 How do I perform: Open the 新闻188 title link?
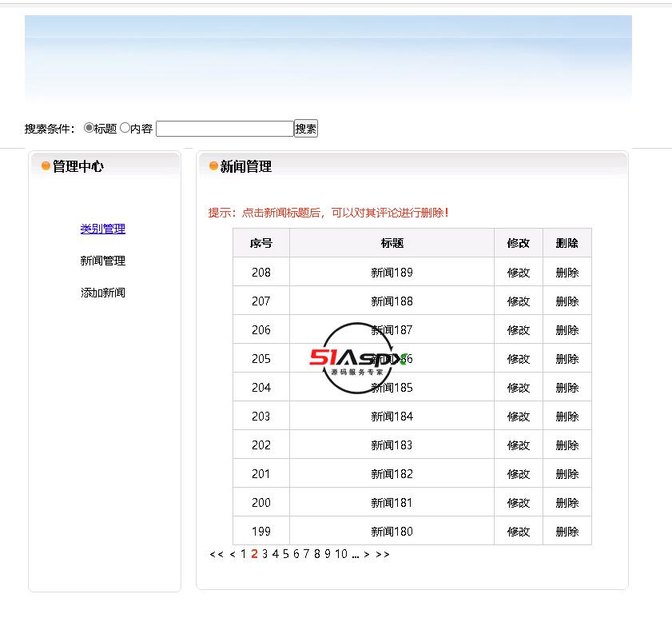point(392,301)
